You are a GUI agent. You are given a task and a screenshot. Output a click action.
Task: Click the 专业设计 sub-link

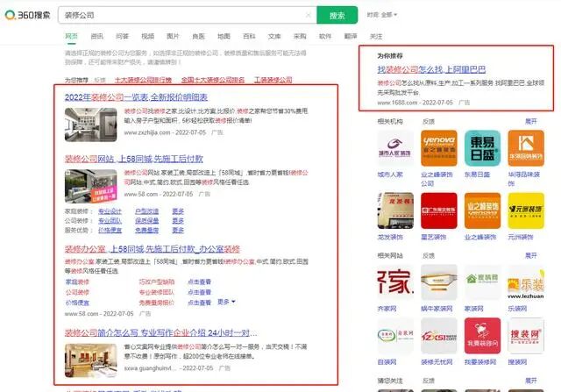(x=110, y=211)
